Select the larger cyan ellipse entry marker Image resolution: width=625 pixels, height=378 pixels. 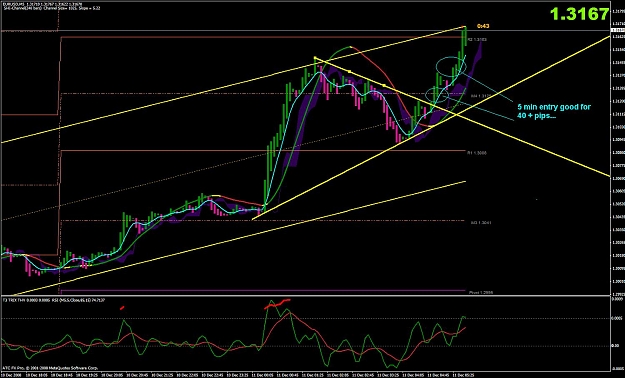point(451,66)
